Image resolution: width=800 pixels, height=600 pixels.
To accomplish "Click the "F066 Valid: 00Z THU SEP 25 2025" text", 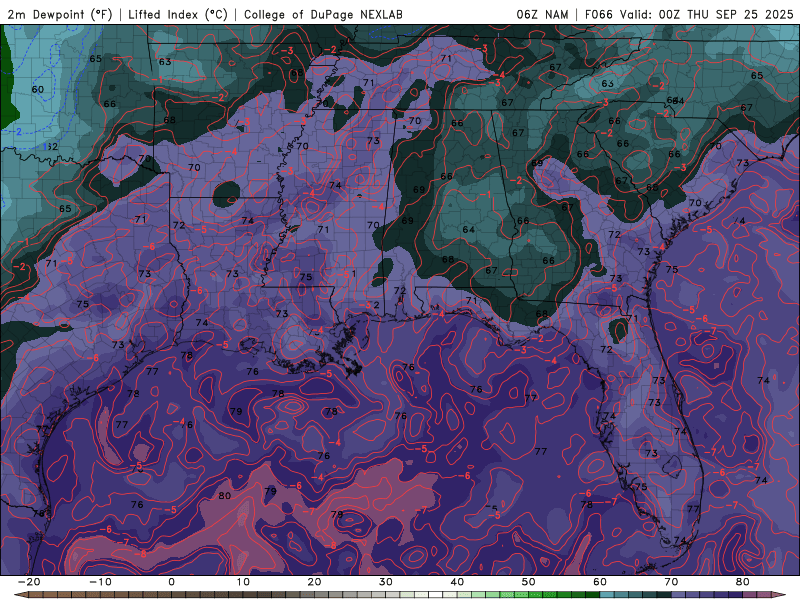I will click(x=689, y=14).
